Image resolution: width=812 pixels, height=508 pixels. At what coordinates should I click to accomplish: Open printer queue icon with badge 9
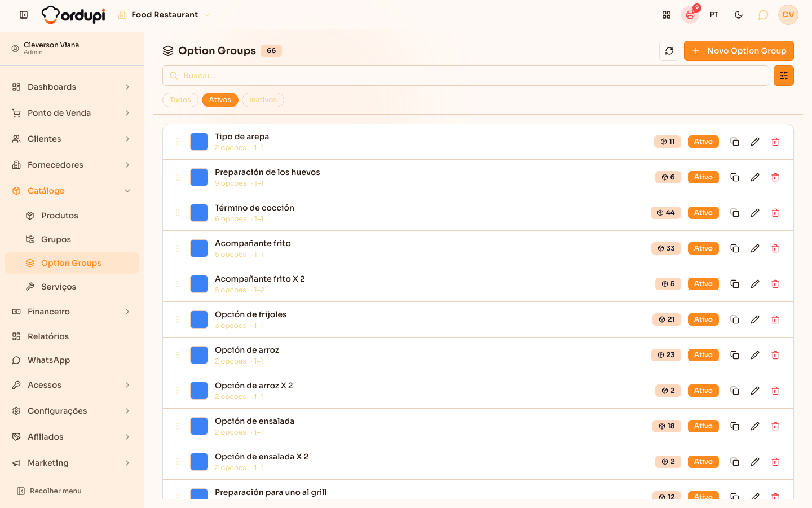(690, 15)
